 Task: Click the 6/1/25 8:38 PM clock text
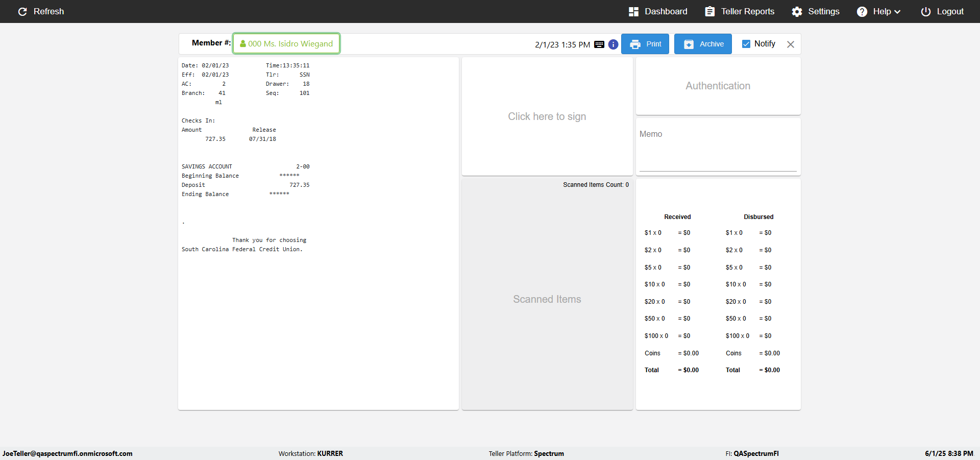click(949, 453)
